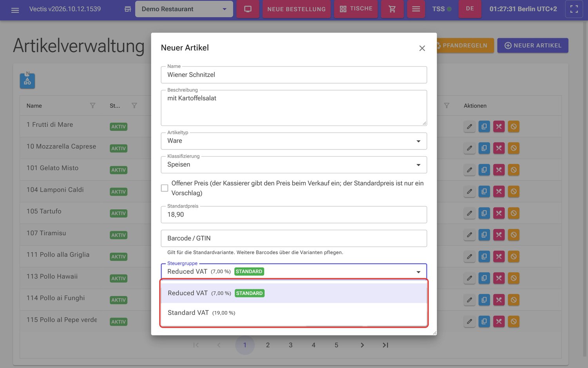Click the Standardpreis field
This screenshot has width=588, height=368.
(x=294, y=215)
